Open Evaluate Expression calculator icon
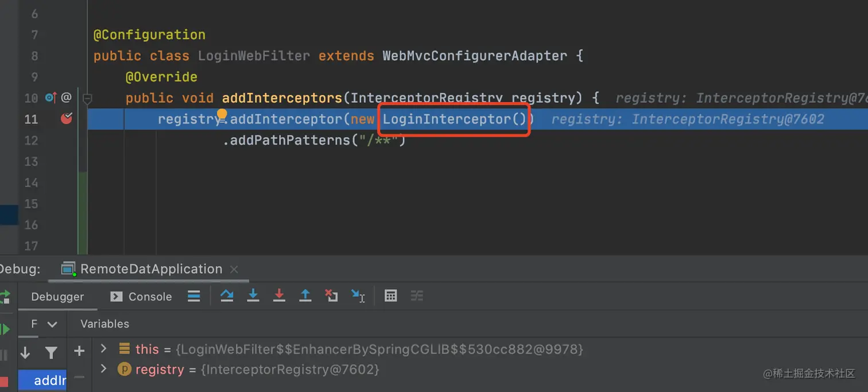This screenshot has width=868, height=392. pos(391,296)
